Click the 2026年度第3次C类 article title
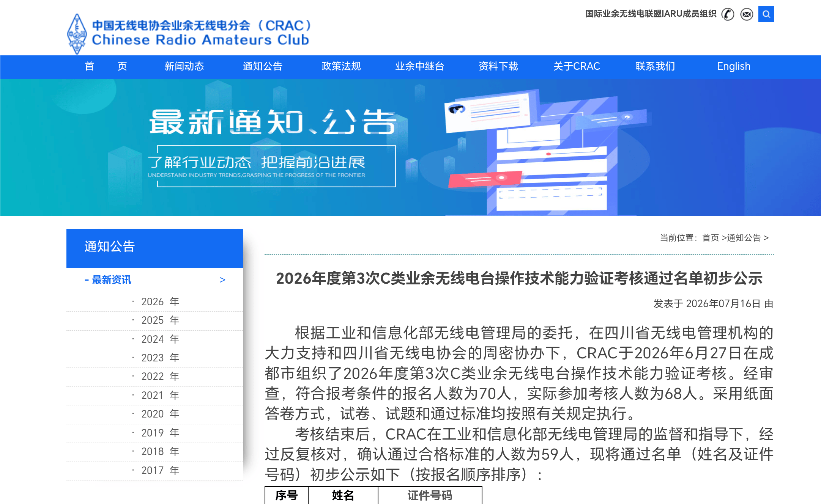 pos(519,278)
